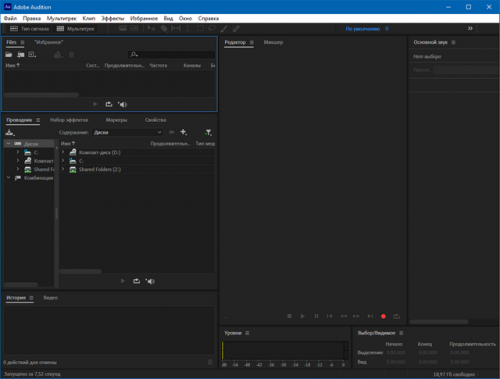
Task: Toggle auto-play speaker in Media Browser
Action: coord(150,281)
